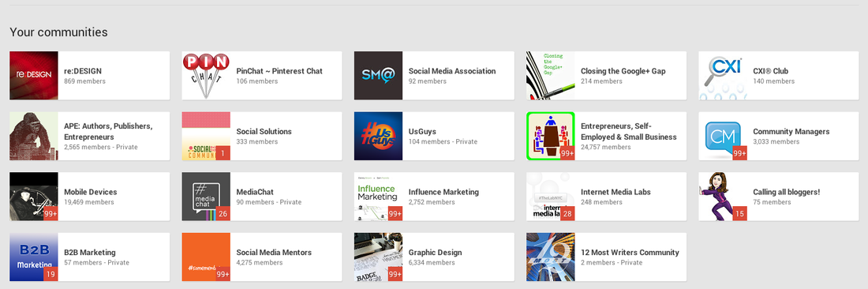Click the Community Managers CM speech bubble icon
Screen dimensions: 868x289
point(722,136)
